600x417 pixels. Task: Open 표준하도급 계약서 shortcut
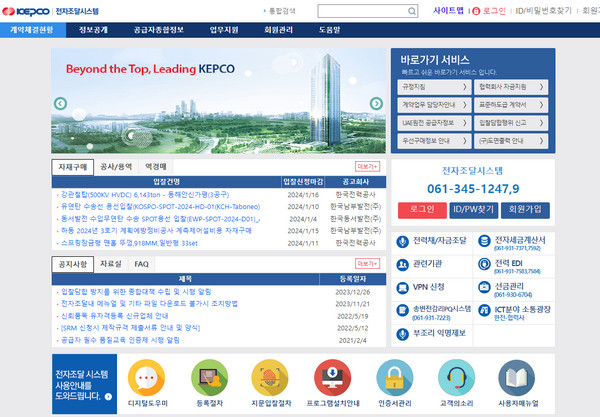pos(511,105)
